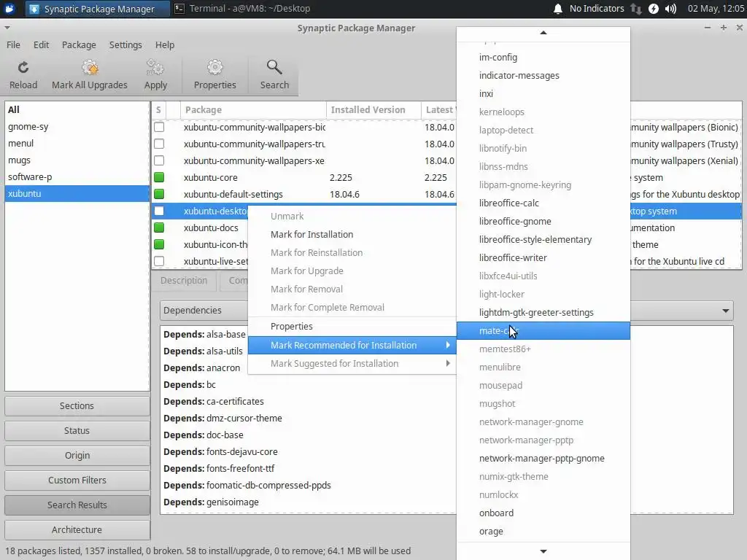Select the xubuntu search history entry

77,194
